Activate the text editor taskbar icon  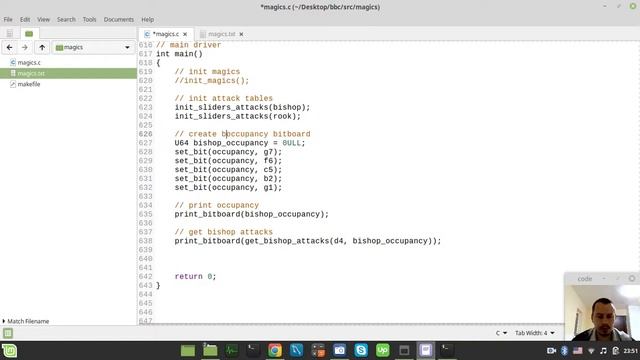pyautogui.click(x=426, y=351)
